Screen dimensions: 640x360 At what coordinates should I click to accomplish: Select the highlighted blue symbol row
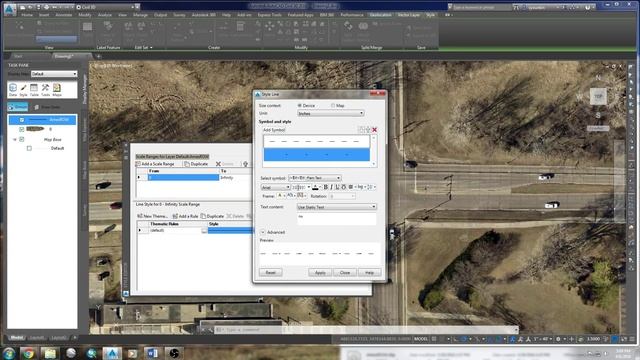coord(317,154)
